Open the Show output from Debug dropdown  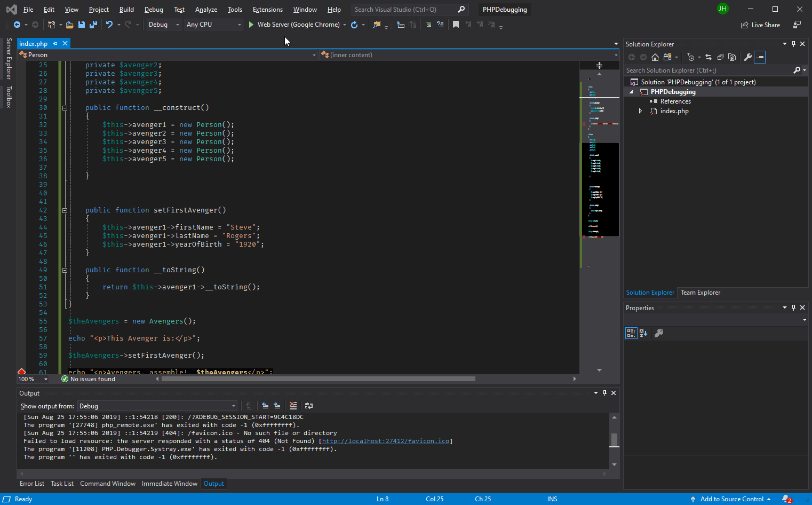tap(157, 406)
